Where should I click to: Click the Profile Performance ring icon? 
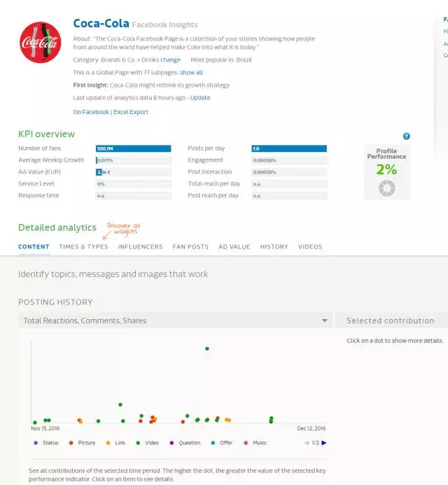[x=386, y=188]
